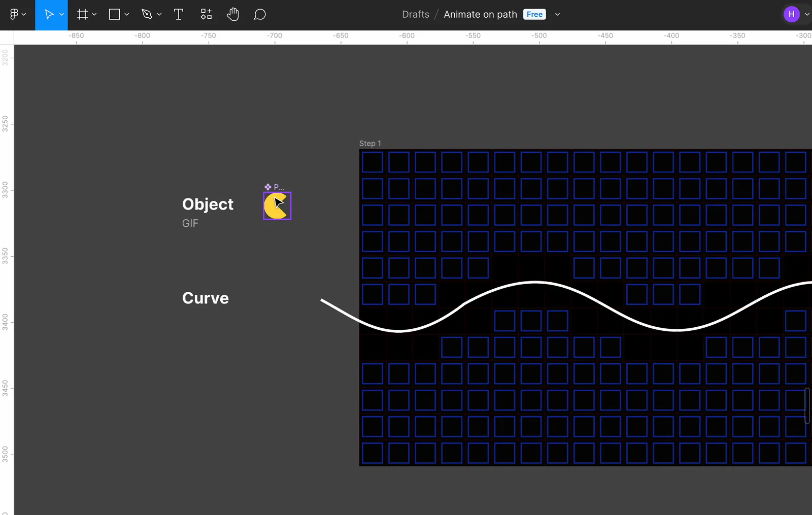This screenshot has height=515, width=812.
Task: Expand the Move tools dropdown arrow
Action: [x=61, y=15]
